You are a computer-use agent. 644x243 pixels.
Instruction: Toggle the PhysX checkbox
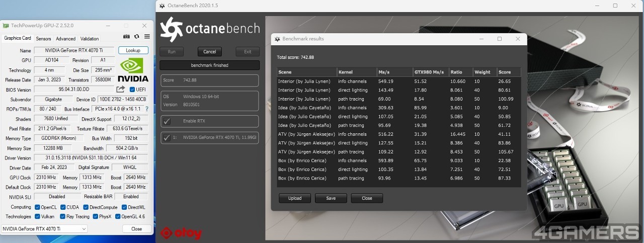[95, 216]
